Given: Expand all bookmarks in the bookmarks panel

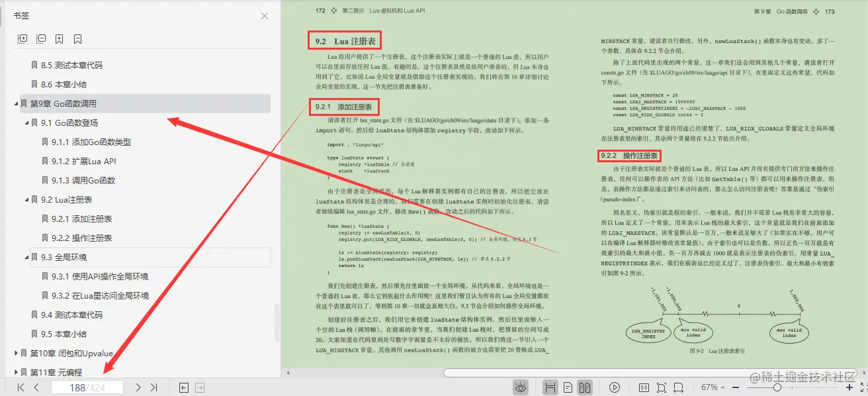Looking at the screenshot, I should (22, 38).
